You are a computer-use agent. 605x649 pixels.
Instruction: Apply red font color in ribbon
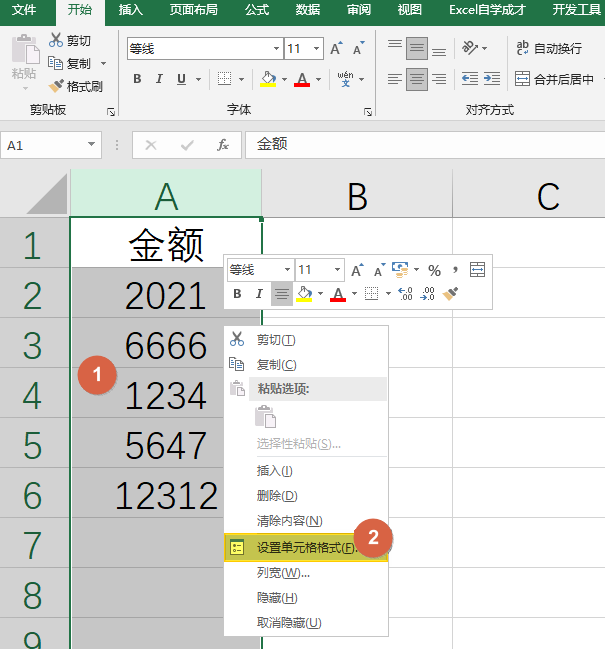[302, 79]
